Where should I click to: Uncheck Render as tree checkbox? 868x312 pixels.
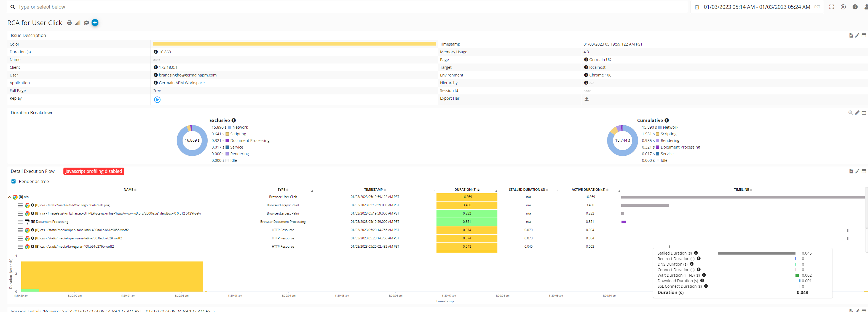14,181
